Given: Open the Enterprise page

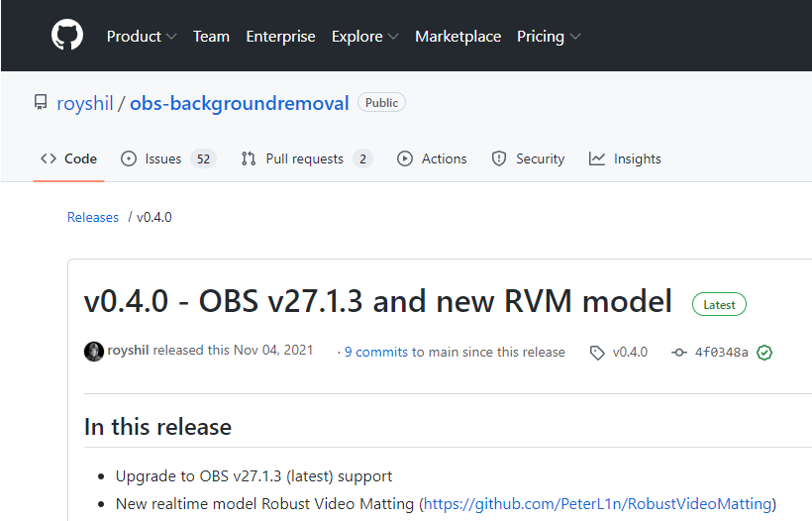Looking at the screenshot, I should [x=280, y=37].
